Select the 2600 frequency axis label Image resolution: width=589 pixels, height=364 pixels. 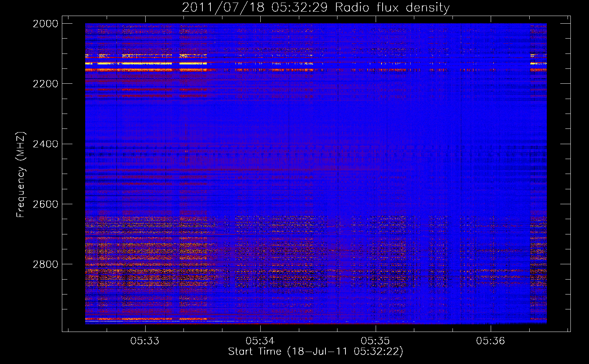46,204
